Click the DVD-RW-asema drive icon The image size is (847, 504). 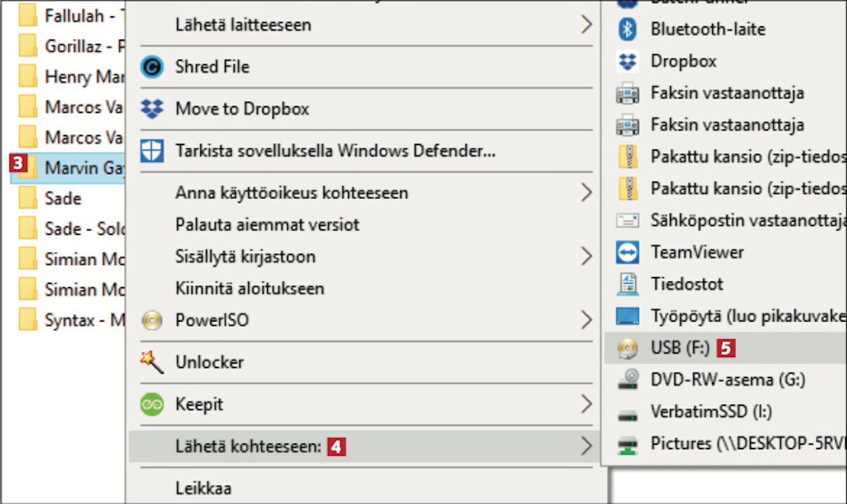click(x=627, y=380)
